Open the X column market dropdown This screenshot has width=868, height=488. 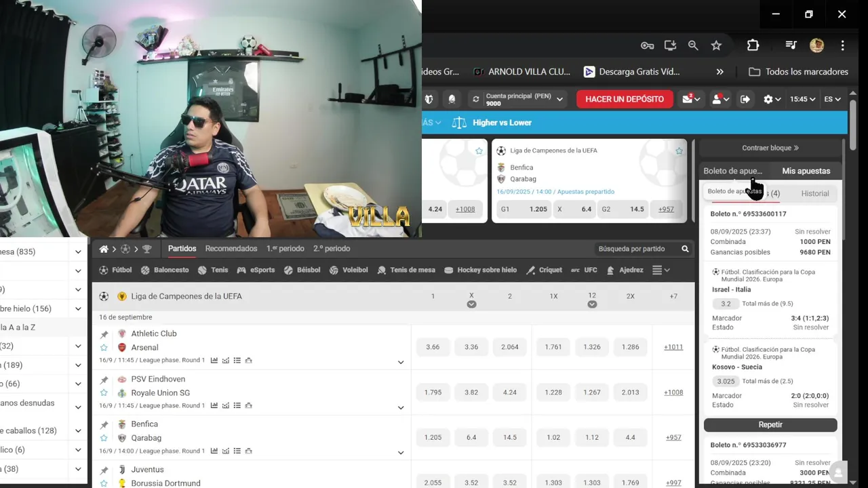tap(471, 304)
